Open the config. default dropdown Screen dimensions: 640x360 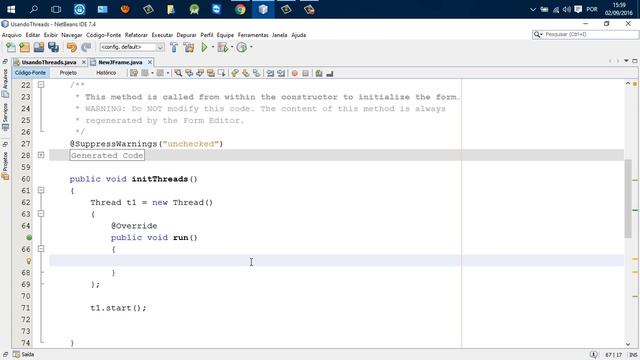coord(132,47)
